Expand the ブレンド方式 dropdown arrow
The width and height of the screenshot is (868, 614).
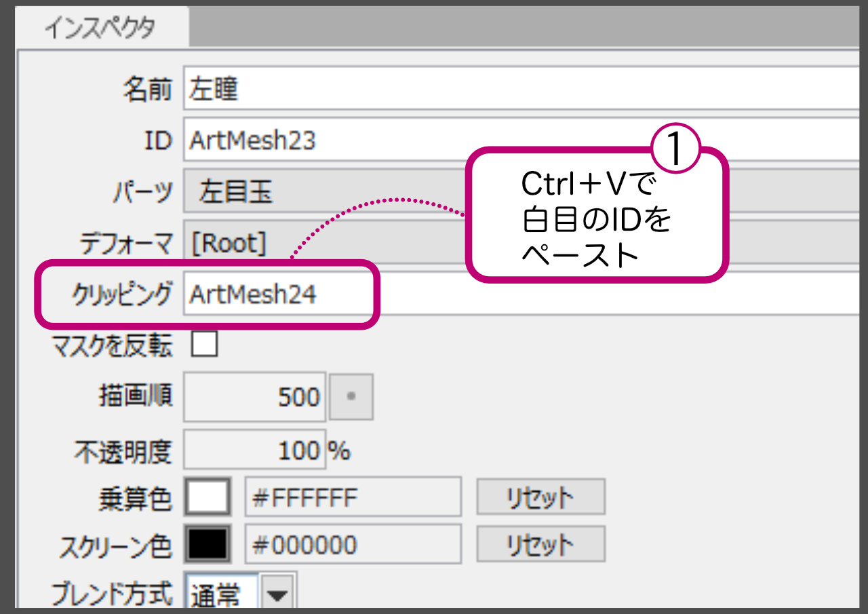pos(278,595)
